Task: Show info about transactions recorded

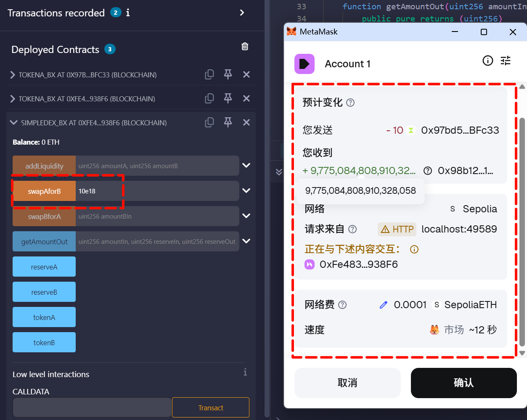Action: click(x=128, y=13)
